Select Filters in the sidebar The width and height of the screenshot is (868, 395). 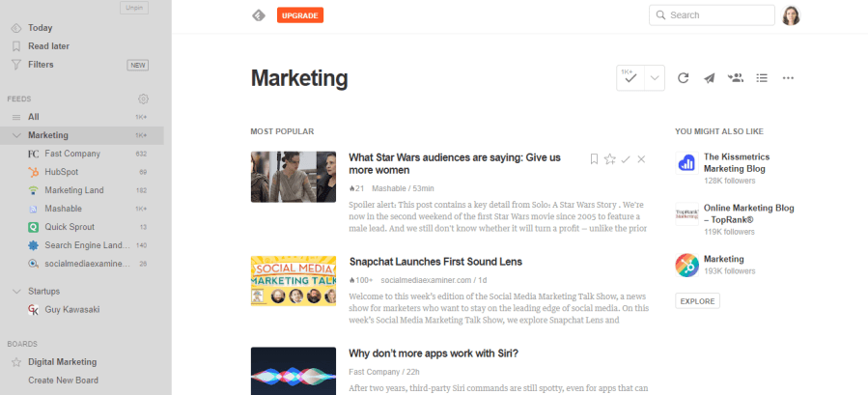(41, 65)
